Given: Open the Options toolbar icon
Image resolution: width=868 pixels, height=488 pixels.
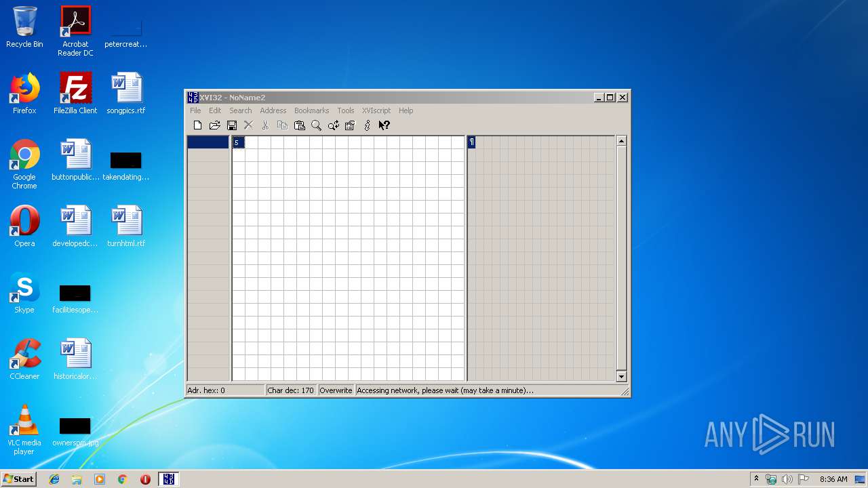Looking at the screenshot, I should (350, 125).
